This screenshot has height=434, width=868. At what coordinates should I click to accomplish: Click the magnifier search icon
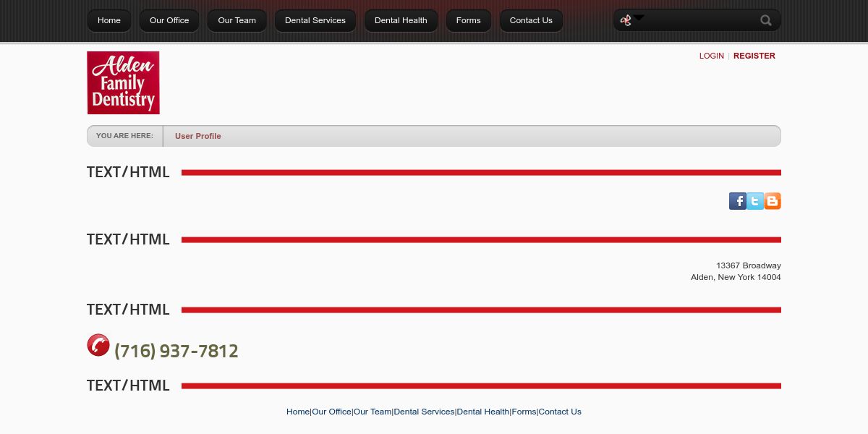[766, 20]
